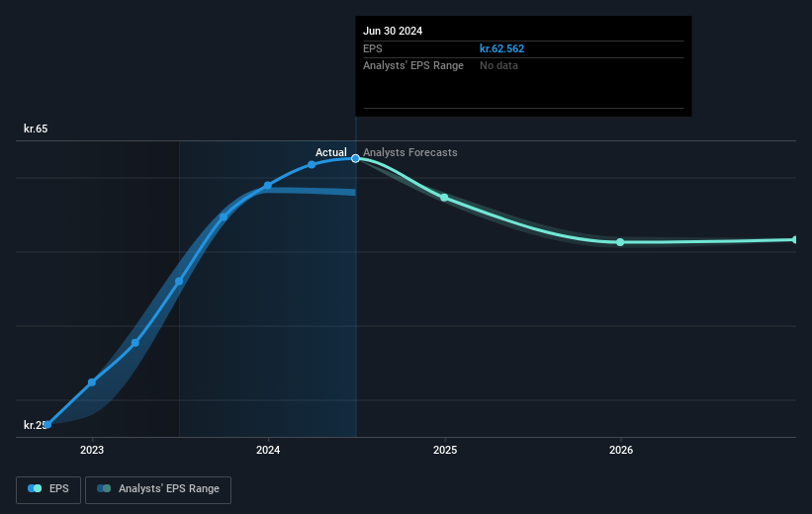
Task: Select the early 2024 EPS data point
Action: pos(268,185)
